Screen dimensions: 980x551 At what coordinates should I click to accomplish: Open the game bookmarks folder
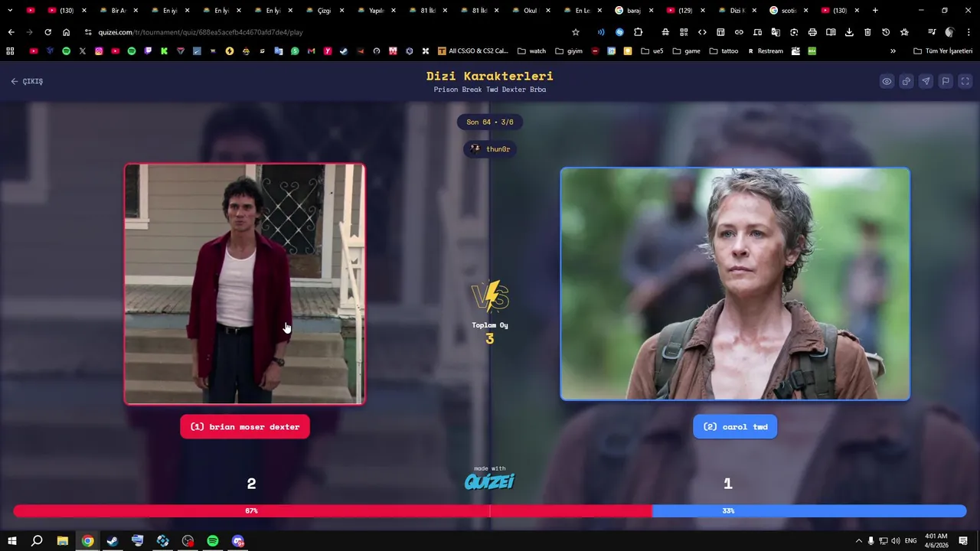[x=687, y=51]
